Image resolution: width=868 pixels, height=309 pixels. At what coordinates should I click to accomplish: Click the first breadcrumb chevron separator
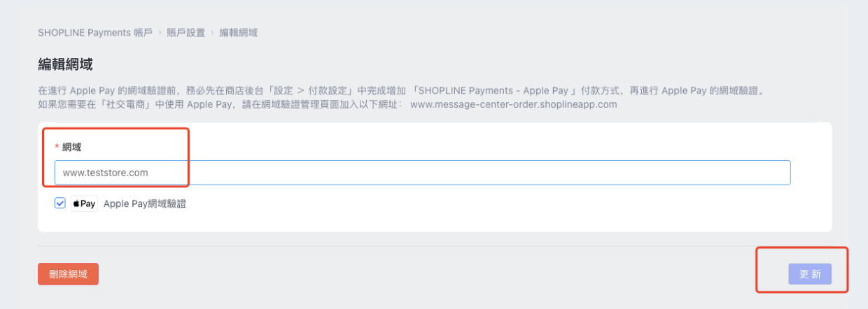(x=160, y=33)
